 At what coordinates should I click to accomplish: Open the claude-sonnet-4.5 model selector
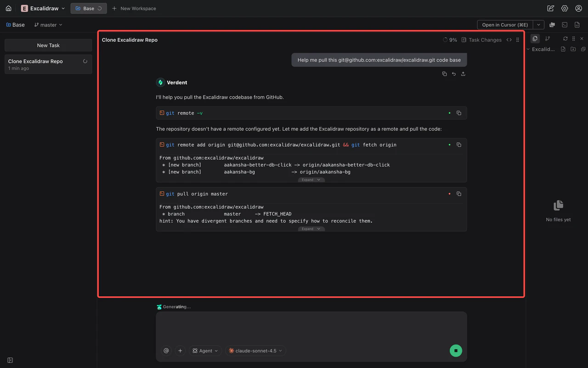point(255,351)
